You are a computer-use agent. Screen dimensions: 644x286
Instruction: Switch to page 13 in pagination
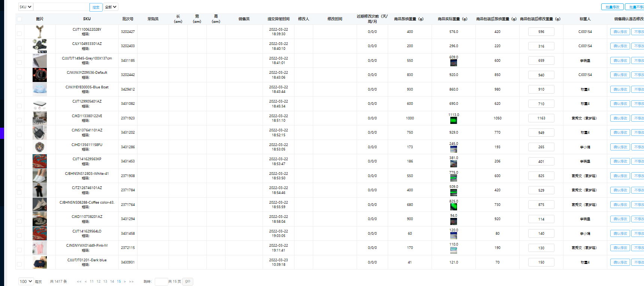[x=105, y=282]
